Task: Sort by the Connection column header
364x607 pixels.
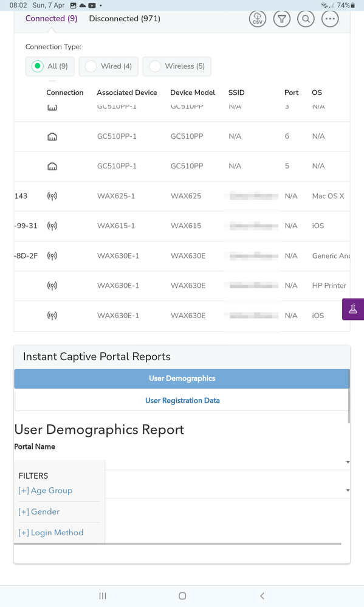Action: pos(64,92)
